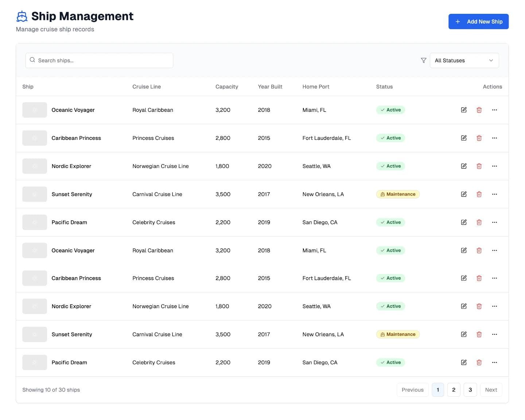The image size is (525, 420).
Task: Select the first Oceanic Voyager thumbnail image
Action: click(x=35, y=110)
